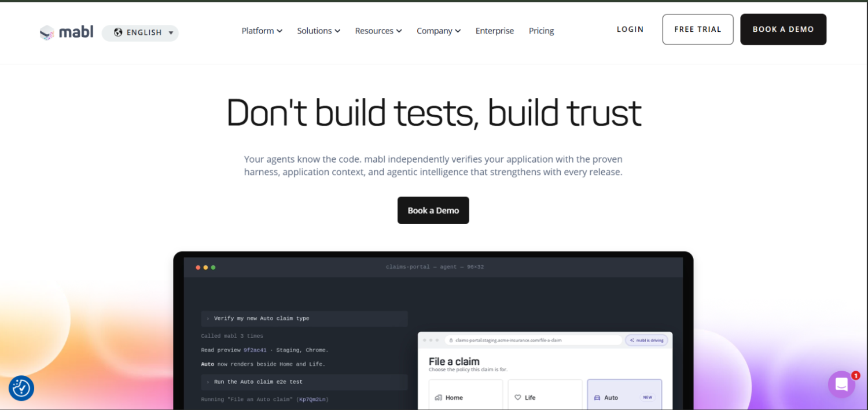
Task: Select the Life policy card
Action: coord(545,395)
